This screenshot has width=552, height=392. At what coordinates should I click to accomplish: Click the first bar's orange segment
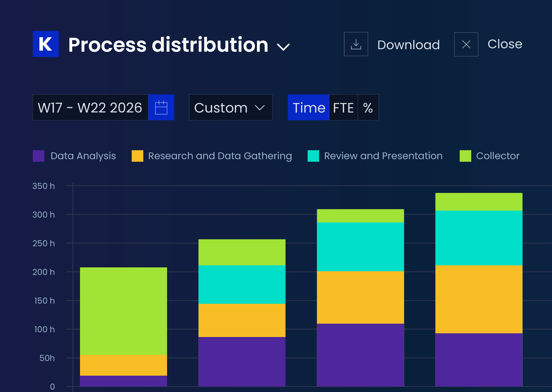[x=124, y=365]
